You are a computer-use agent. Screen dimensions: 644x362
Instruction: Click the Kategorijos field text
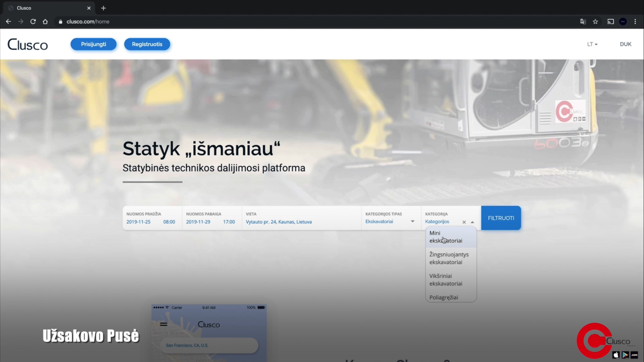point(437,222)
